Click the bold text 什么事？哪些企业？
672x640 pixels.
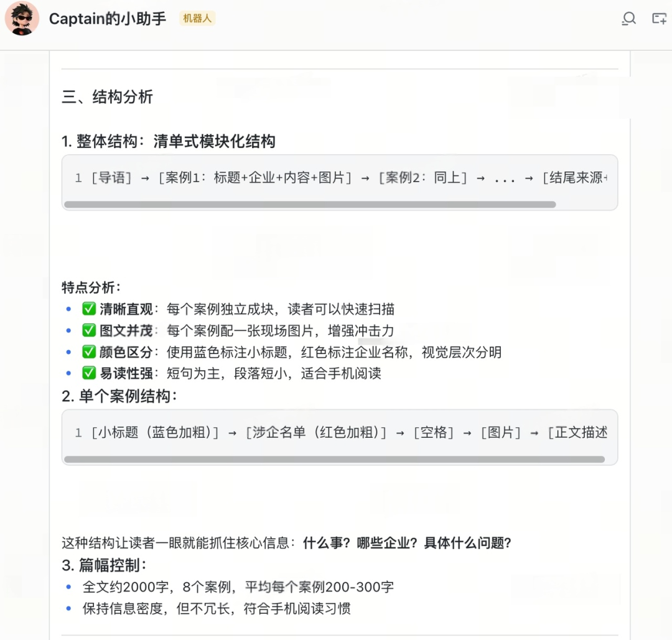(x=359, y=543)
